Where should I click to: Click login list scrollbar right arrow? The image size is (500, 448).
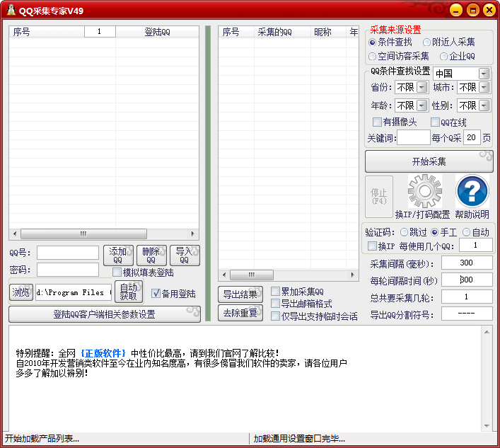[x=192, y=234]
